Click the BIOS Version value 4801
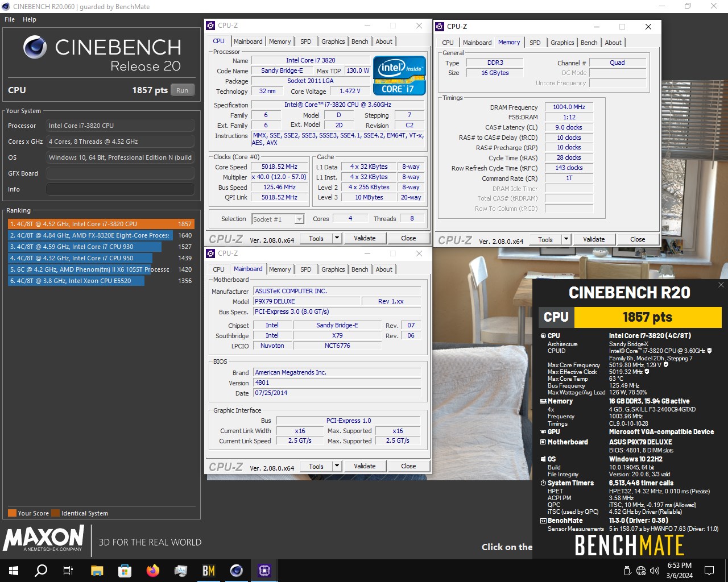 pyautogui.click(x=337, y=383)
